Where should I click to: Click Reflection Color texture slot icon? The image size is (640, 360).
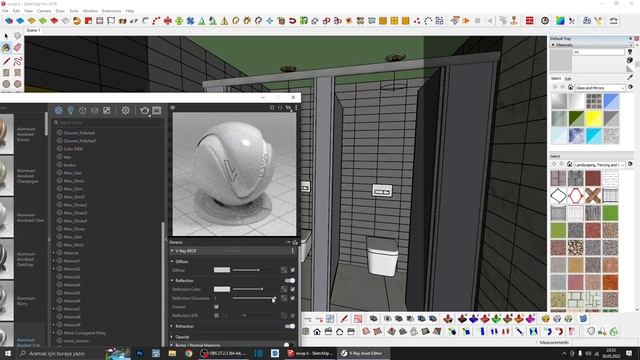[284, 289]
